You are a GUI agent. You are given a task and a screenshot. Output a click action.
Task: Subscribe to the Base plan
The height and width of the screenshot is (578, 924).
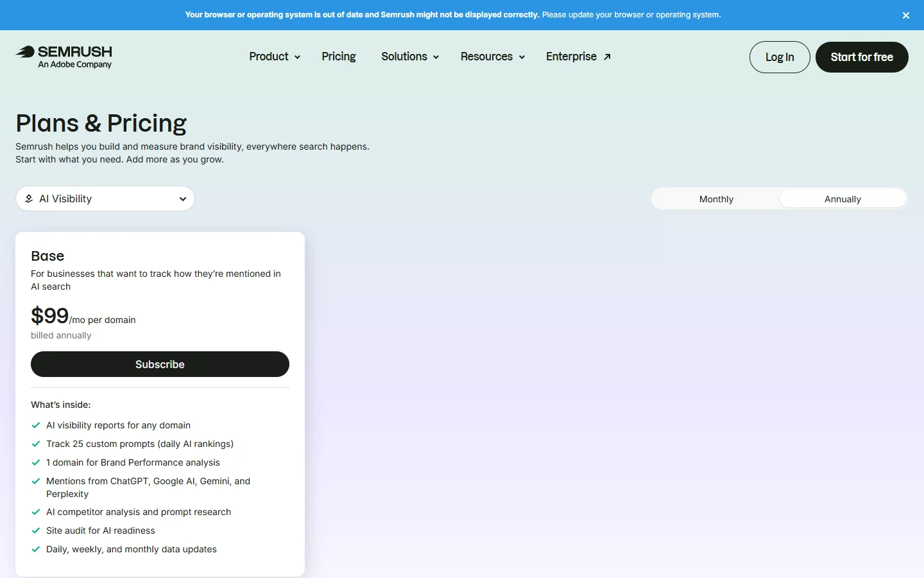pyautogui.click(x=160, y=364)
